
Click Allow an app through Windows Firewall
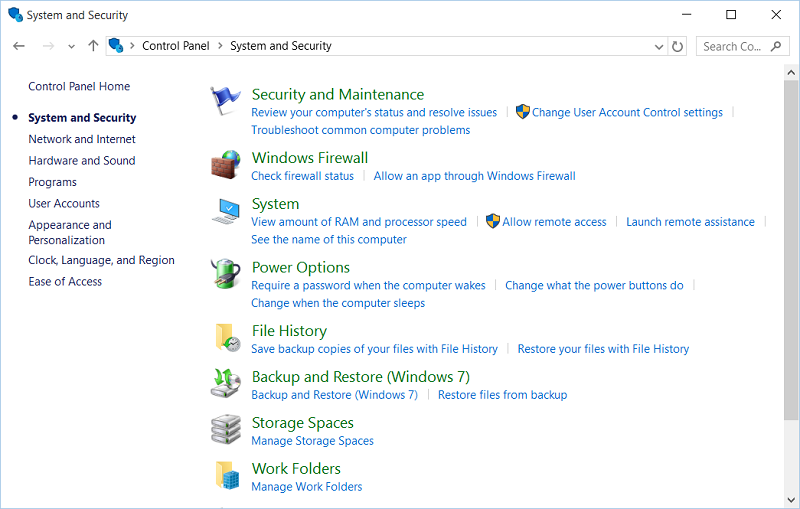tap(474, 176)
